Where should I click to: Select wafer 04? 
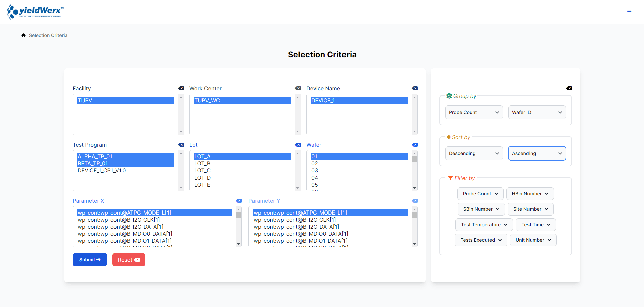pyautogui.click(x=359, y=178)
